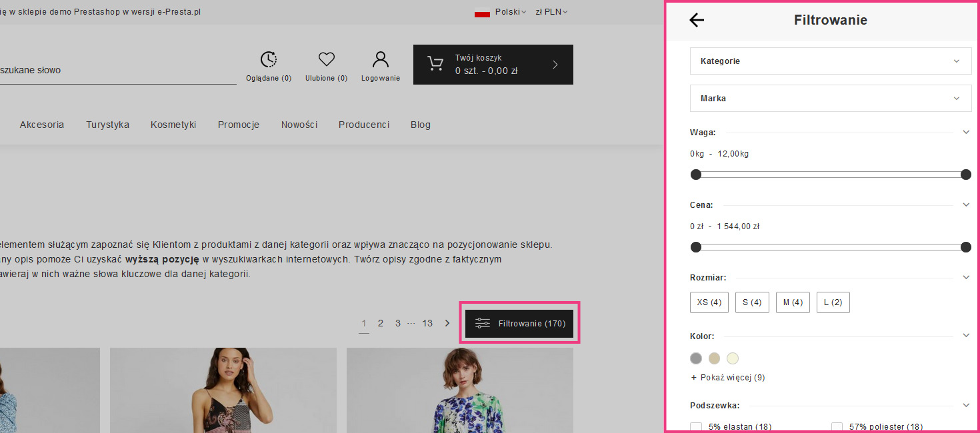
Task: Expand the Marka dropdown
Action: tap(830, 98)
